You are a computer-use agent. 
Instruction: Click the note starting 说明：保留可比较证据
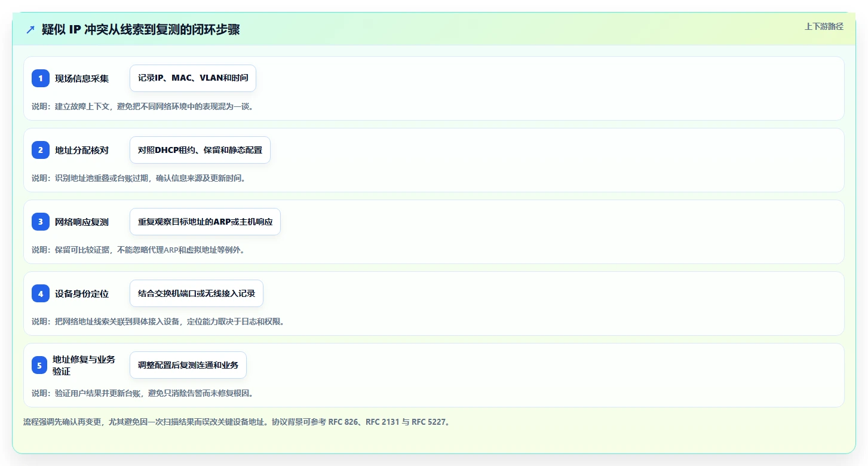coord(139,250)
